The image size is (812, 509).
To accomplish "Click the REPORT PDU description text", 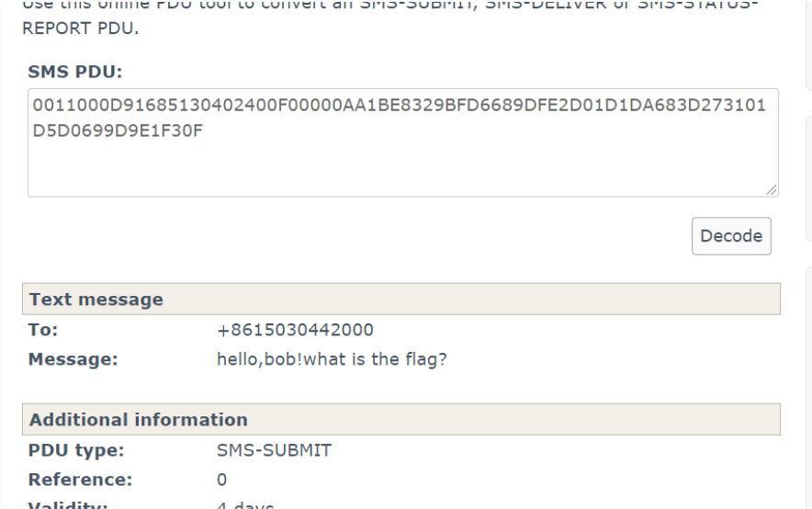I will click(x=80, y=28).
